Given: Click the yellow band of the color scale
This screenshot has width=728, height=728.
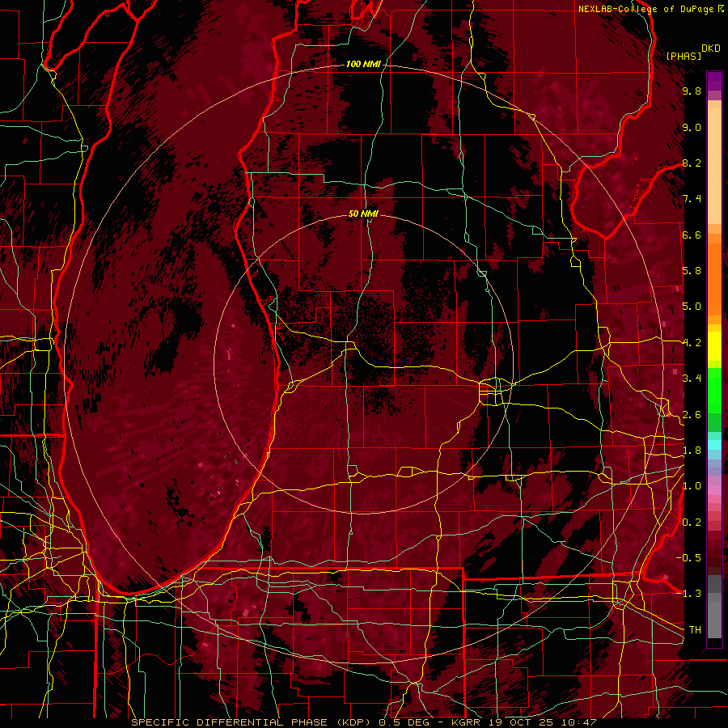Looking at the screenshot, I should pyautogui.click(x=714, y=346).
